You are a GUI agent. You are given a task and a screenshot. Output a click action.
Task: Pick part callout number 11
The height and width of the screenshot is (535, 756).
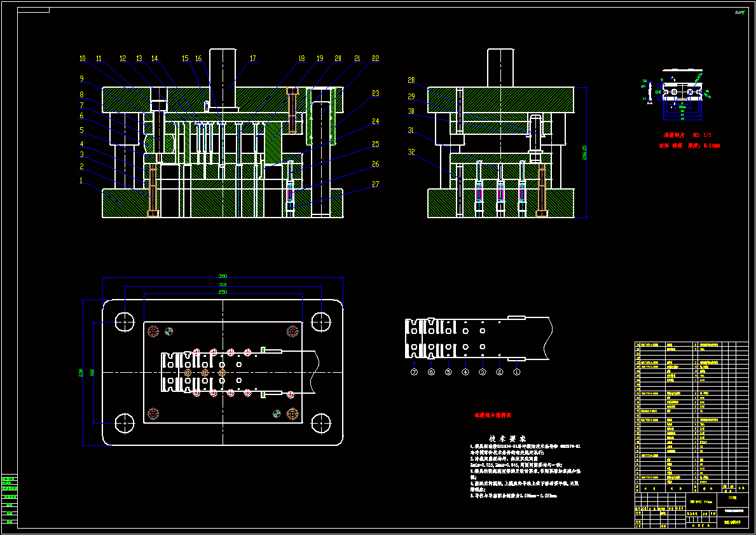tap(99, 59)
